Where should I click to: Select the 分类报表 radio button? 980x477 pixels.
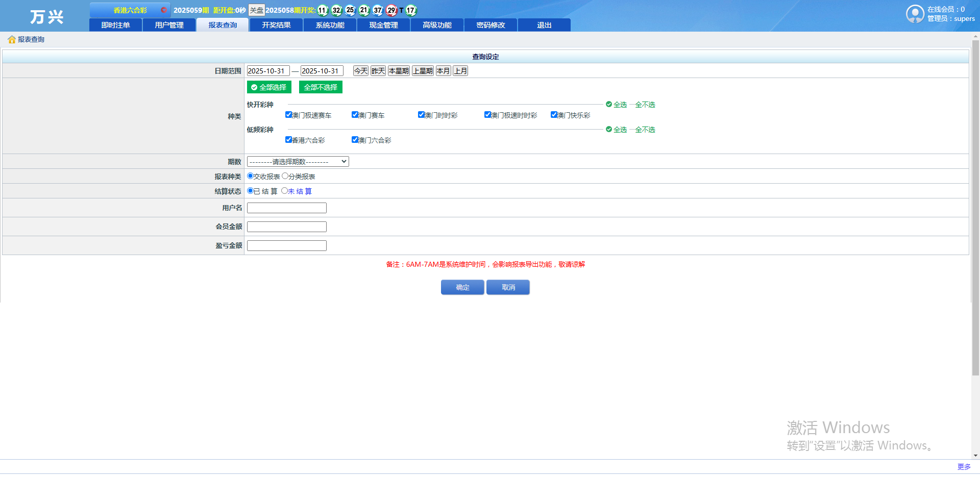285,176
